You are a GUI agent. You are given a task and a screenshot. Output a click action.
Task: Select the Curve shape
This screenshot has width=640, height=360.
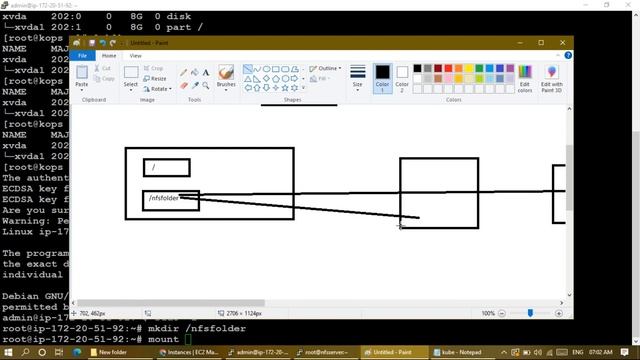pos(257,69)
